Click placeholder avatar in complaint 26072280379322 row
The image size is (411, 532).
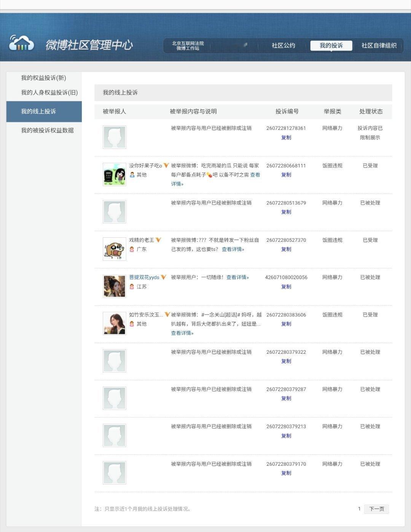(x=114, y=361)
